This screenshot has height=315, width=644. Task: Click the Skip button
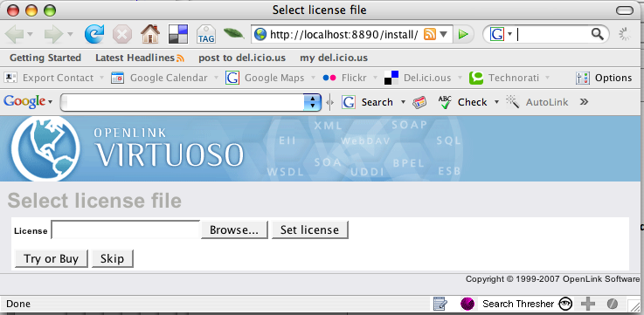point(112,259)
